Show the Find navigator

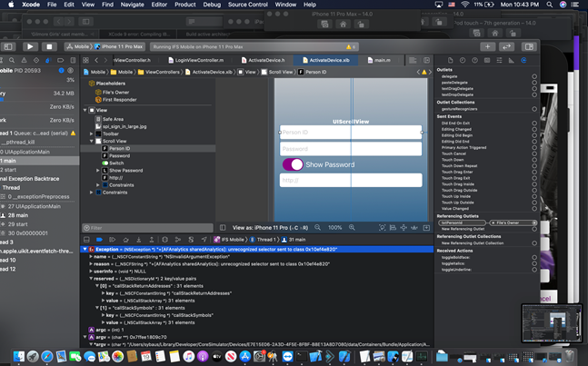tap(12, 60)
